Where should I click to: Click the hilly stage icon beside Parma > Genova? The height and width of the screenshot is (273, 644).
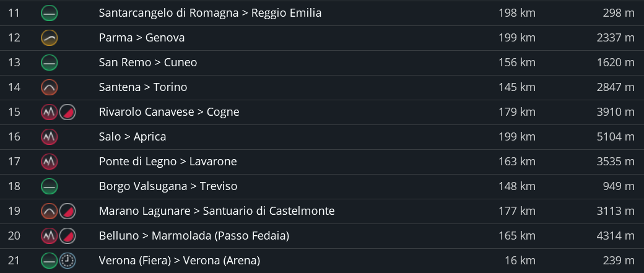click(x=50, y=38)
